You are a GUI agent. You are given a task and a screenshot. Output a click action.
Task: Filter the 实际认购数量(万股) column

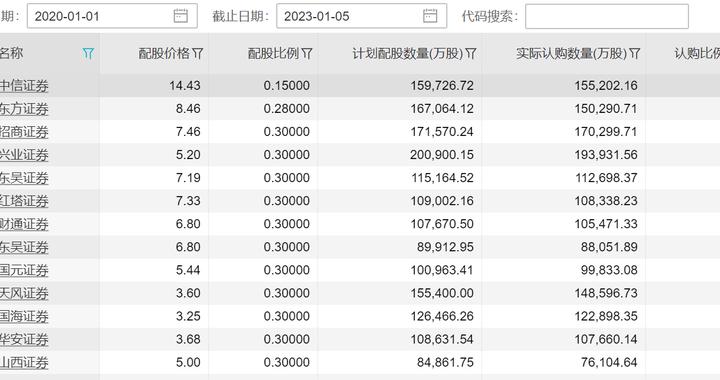pos(635,54)
